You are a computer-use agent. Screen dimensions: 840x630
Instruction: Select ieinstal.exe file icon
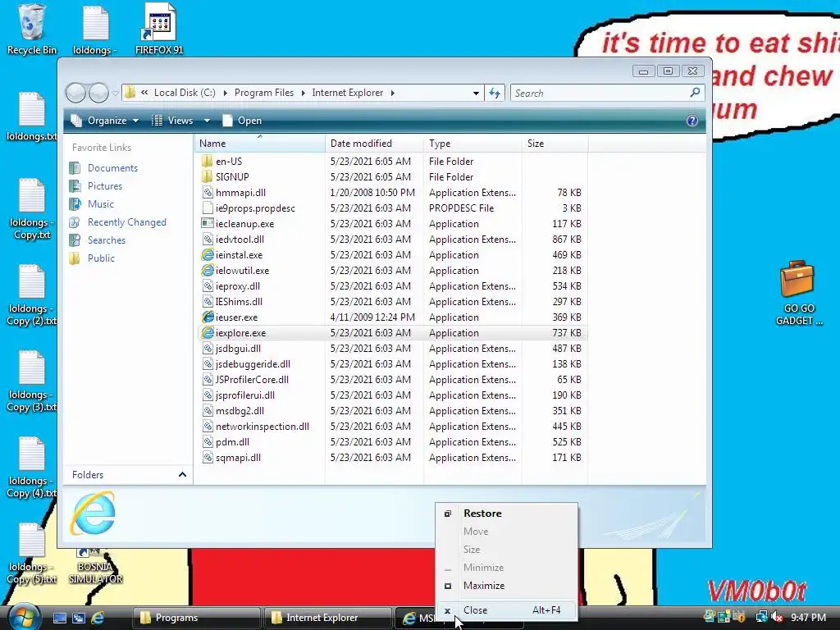point(208,255)
